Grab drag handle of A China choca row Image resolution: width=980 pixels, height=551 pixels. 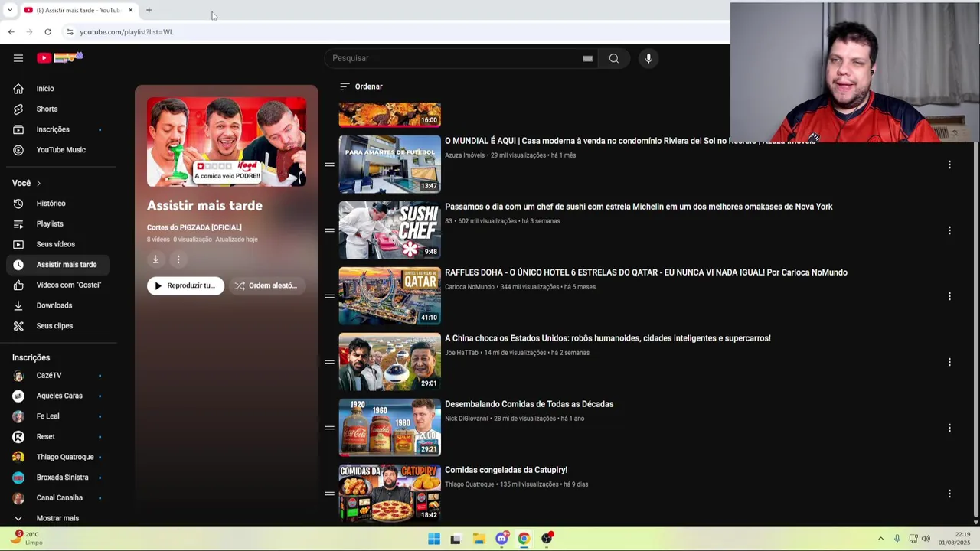tap(329, 362)
